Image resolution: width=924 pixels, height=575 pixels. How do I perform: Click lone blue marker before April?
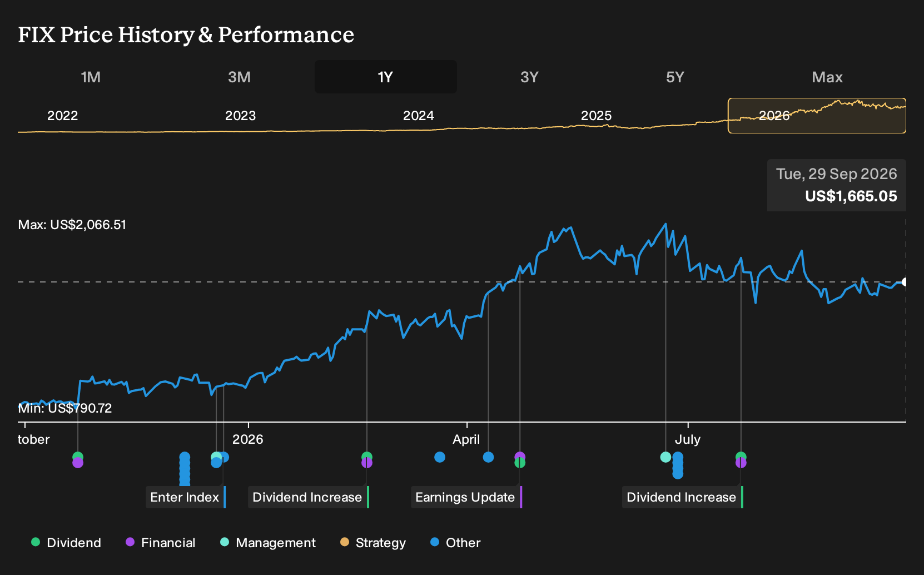(x=440, y=457)
